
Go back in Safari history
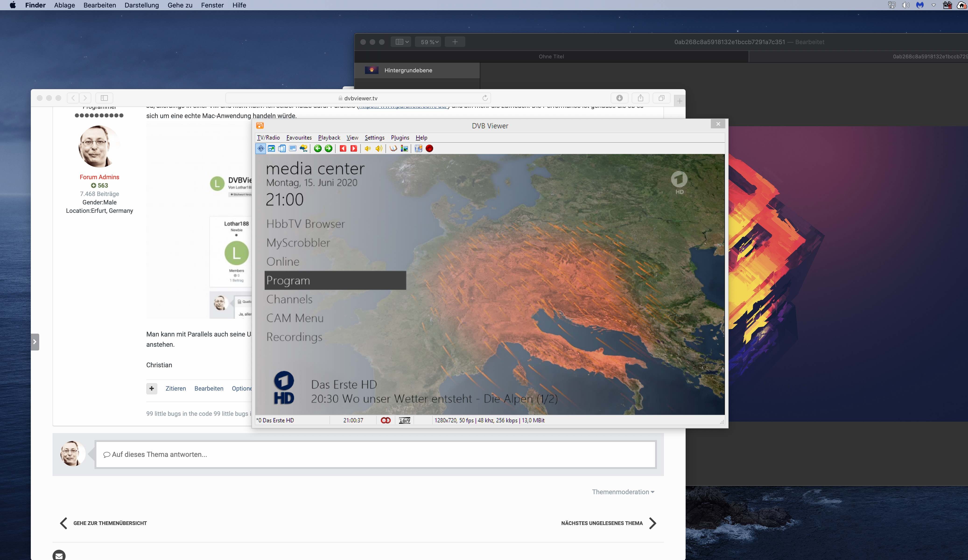point(73,98)
